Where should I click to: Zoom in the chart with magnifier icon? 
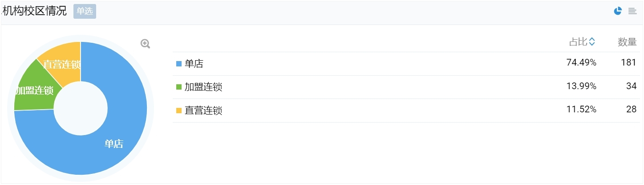(x=145, y=44)
